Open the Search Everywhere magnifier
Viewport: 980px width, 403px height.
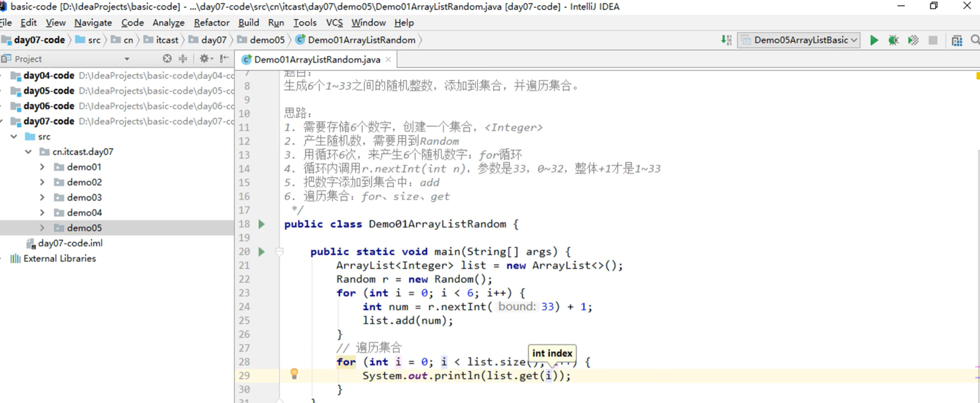point(975,40)
